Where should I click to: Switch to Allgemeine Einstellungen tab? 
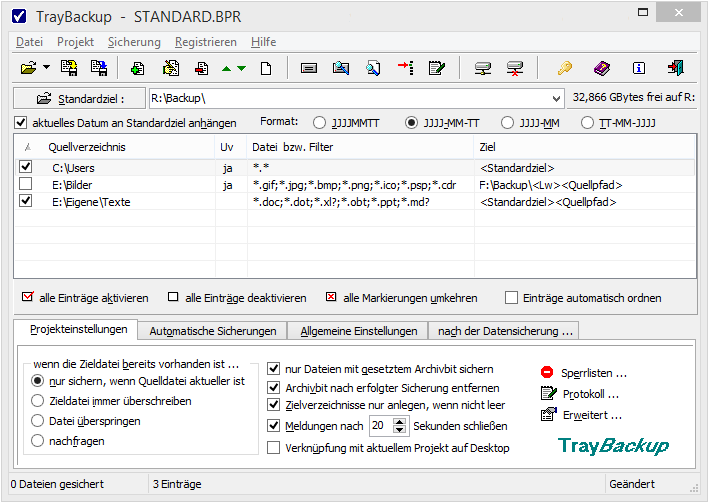click(x=359, y=331)
